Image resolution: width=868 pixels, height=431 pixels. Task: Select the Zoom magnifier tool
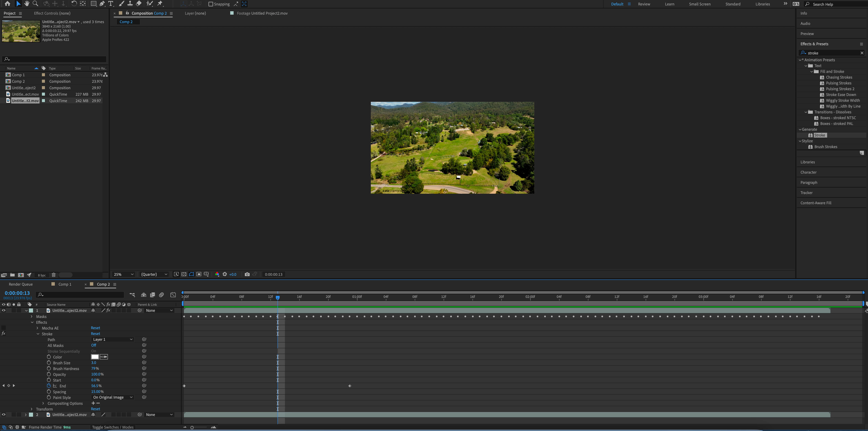pos(35,4)
